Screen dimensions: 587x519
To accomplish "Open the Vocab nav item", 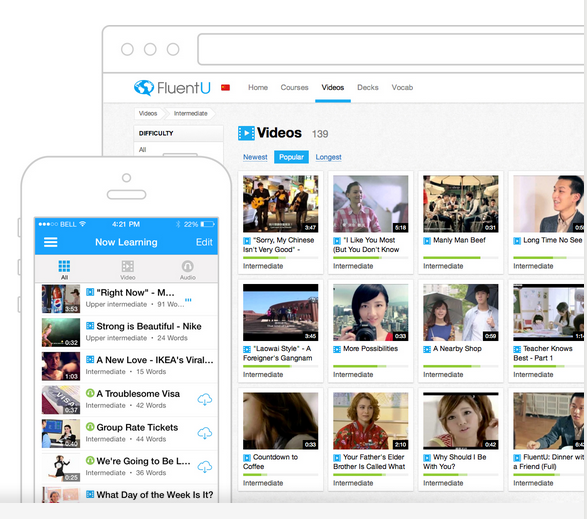I will 402,87.
